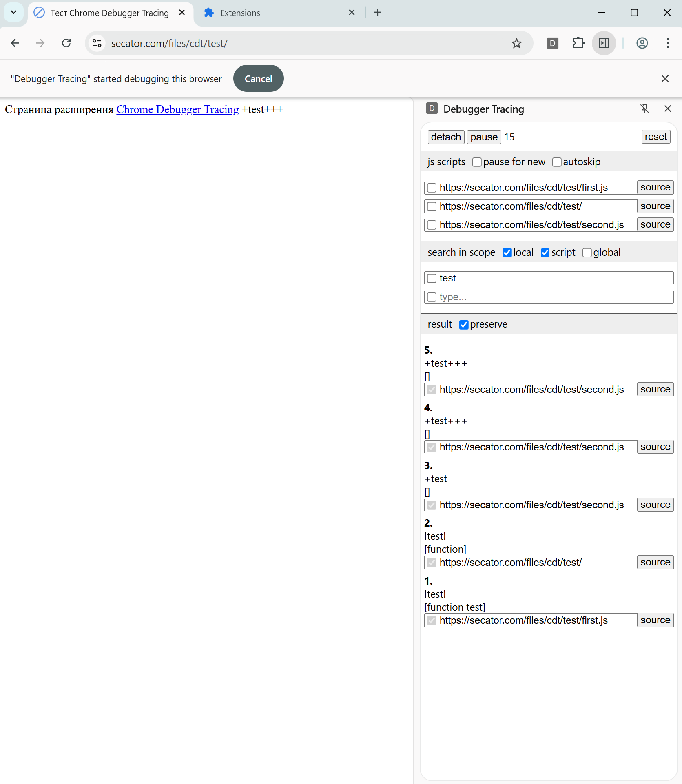The width and height of the screenshot is (682, 784).
Task: Select the +test+++ text on the page
Action: (x=262, y=109)
